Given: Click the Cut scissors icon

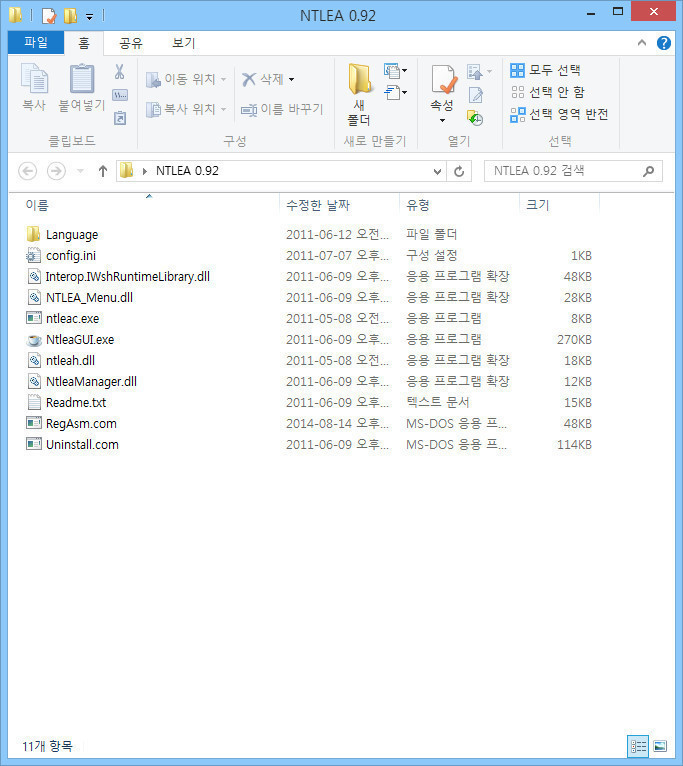Looking at the screenshot, I should 120,72.
